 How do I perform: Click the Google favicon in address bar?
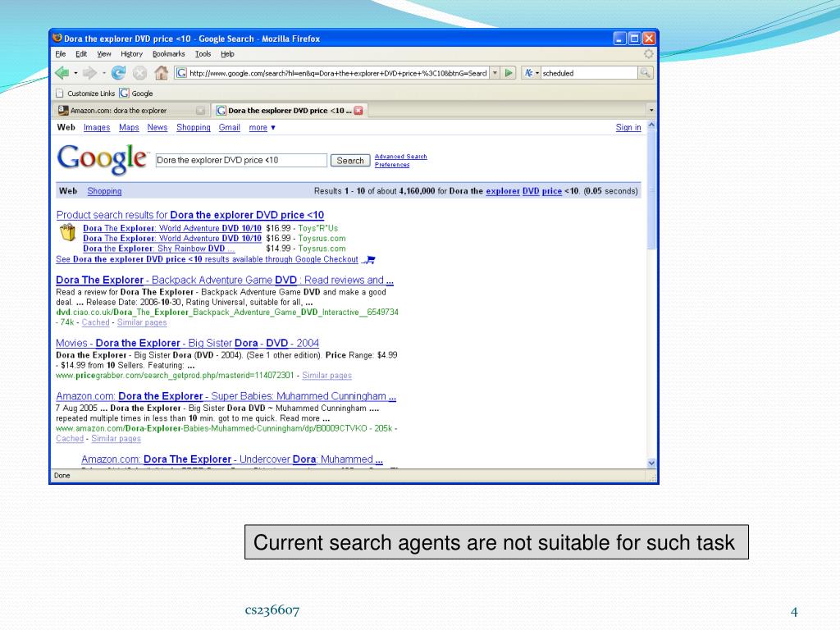[x=181, y=73]
